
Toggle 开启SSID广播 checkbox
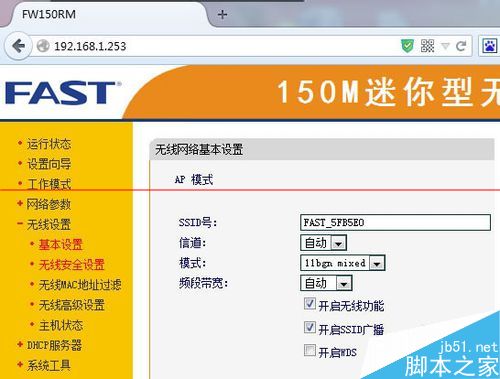(x=310, y=327)
